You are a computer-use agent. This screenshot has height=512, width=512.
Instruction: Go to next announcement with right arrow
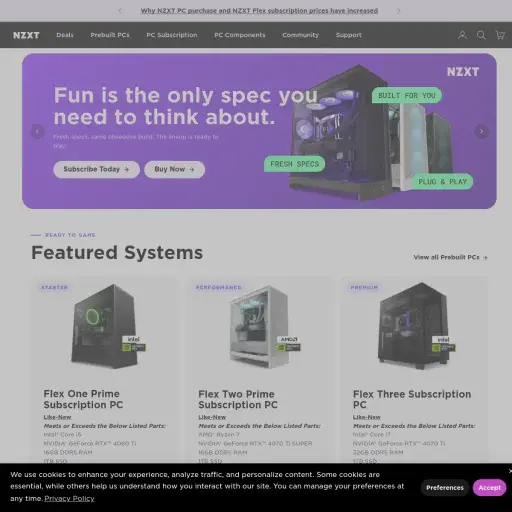(399, 11)
